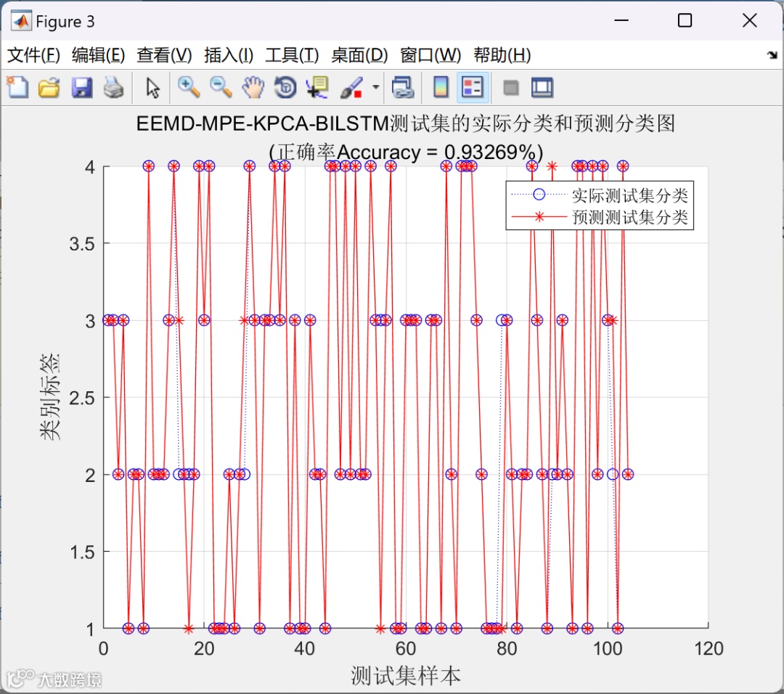Click the Accuracy = 0.93269% subtitle
This screenshot has height=694, width=784.
click(406, 152)
